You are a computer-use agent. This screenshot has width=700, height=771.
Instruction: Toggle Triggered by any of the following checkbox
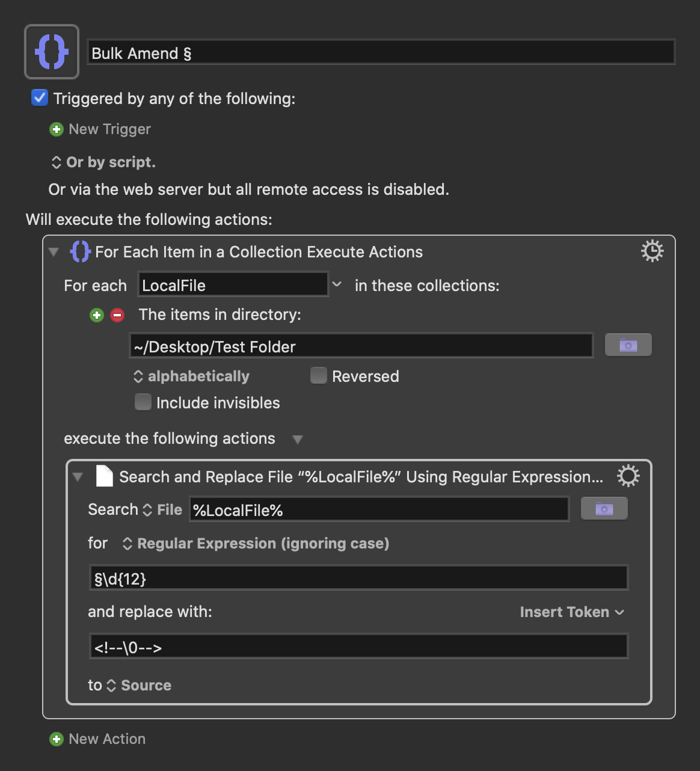pyautogui.click(x=40, y=97)
